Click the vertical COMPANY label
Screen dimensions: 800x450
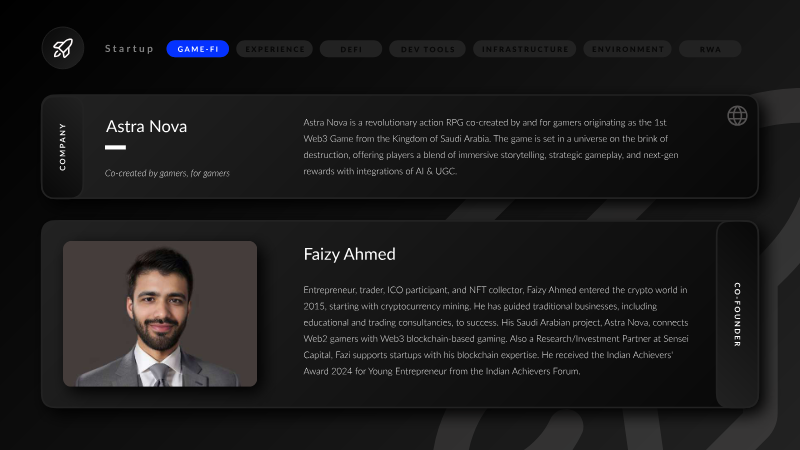click(x=62, y=146)
